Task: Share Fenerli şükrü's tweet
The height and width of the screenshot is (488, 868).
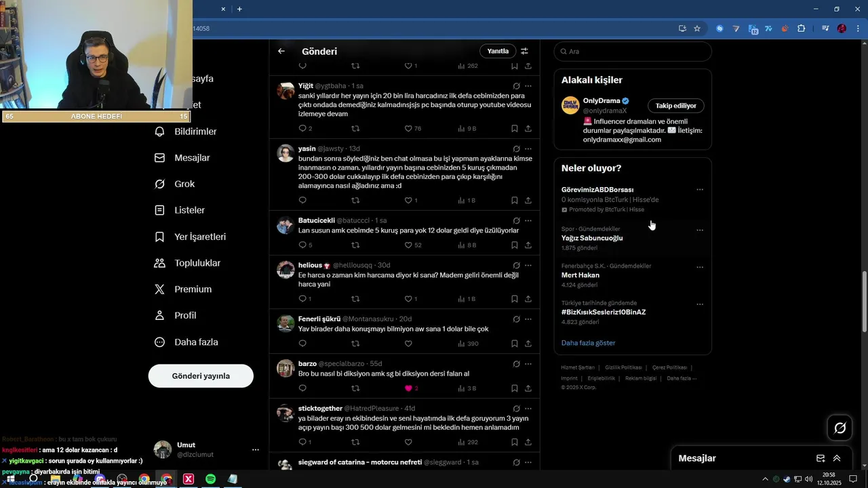Action: pyautogui.click(x=528, y=344)
